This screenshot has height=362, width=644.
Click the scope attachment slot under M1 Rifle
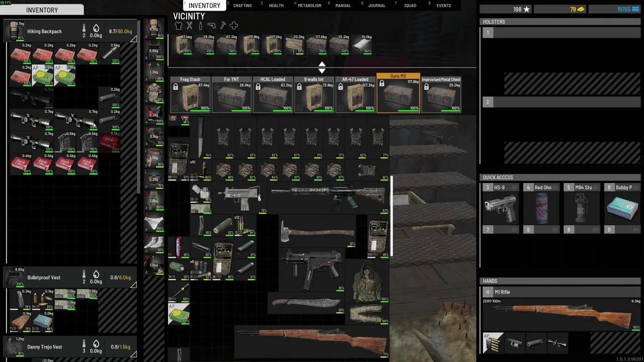coord(557,343)
